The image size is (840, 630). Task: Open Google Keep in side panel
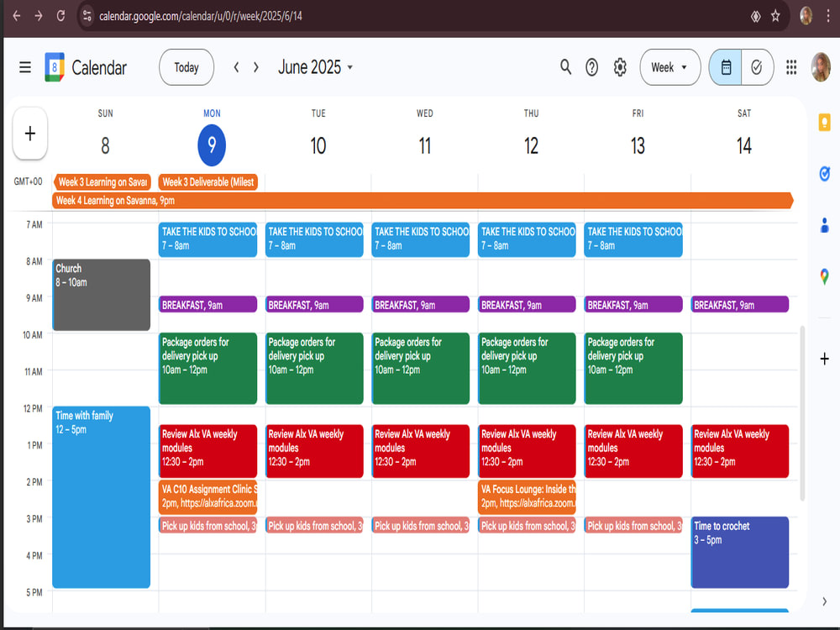point(825,123)
